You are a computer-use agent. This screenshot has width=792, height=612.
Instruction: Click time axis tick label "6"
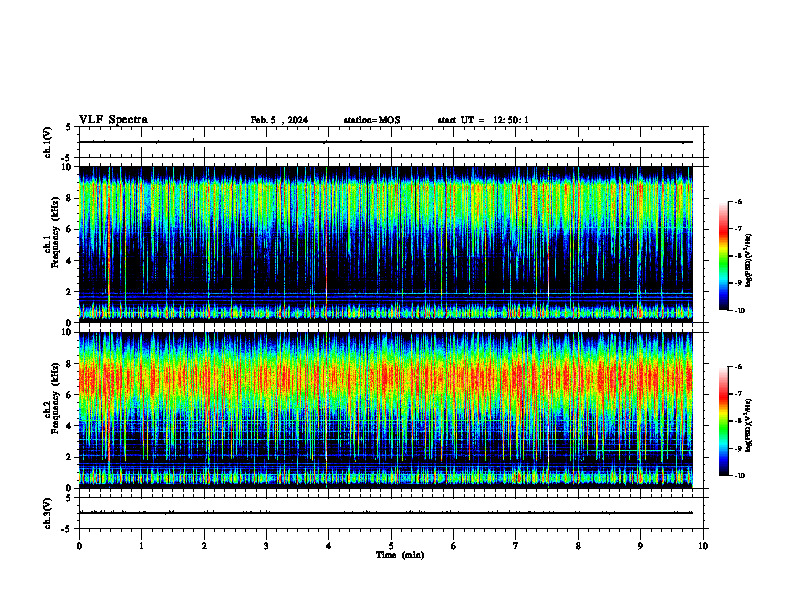pyautogui.click(x=454, y=546)
